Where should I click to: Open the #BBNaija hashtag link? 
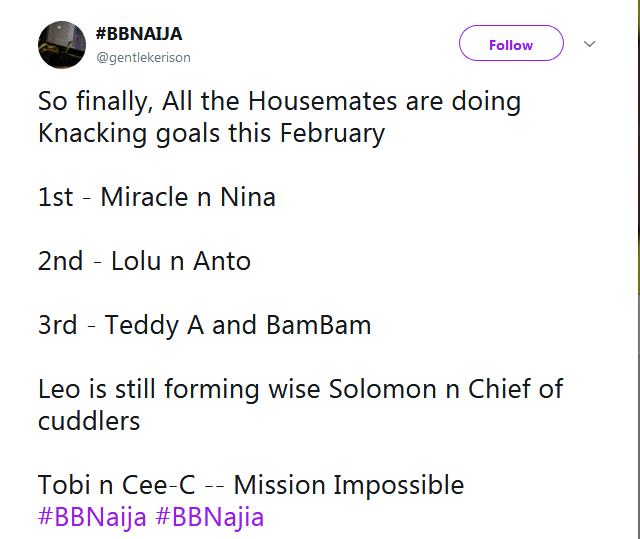pos(92,518)
